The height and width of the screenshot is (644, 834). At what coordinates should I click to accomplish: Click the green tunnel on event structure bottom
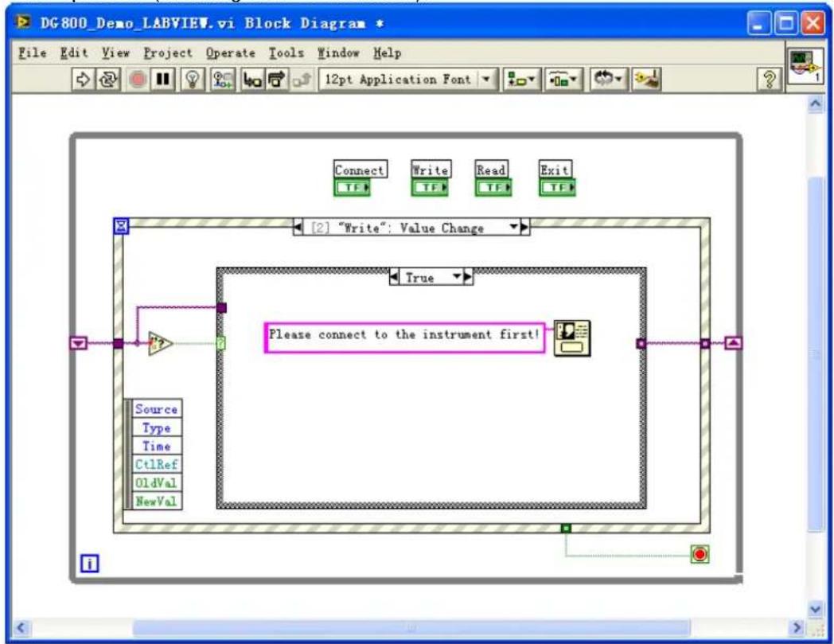[566, 528]
